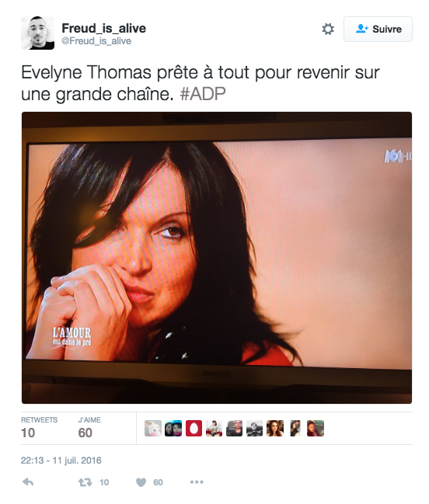The width and height of the screenshot is (429, 504).
Task: Open the tweet timestamp 22:13 - 11 juil. 2016
Action: [x=61, y=461]
